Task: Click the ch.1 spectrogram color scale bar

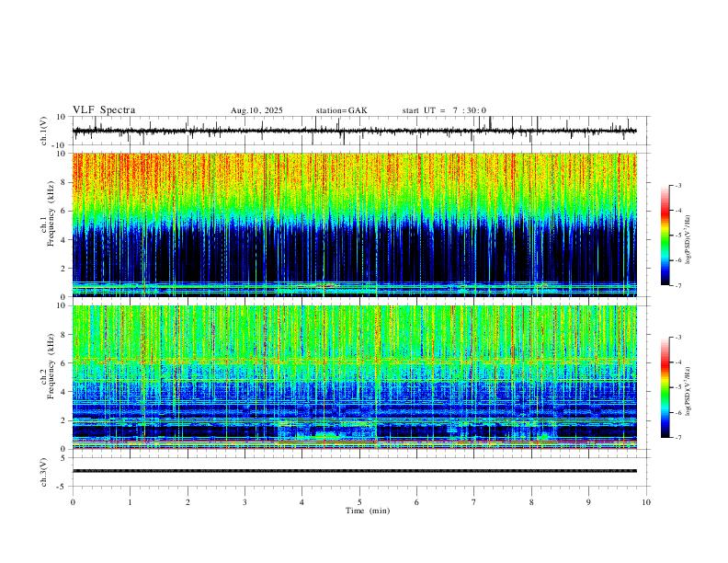Action: point(665,236)
